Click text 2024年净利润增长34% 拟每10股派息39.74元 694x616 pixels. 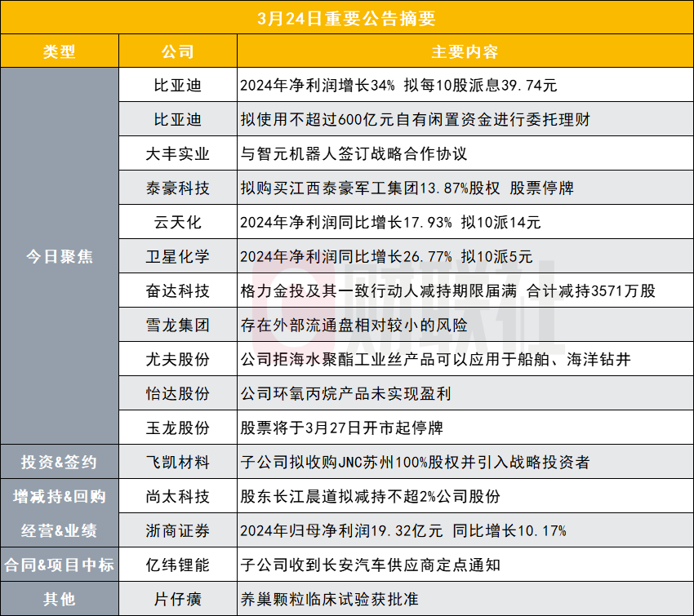(398, 86)
